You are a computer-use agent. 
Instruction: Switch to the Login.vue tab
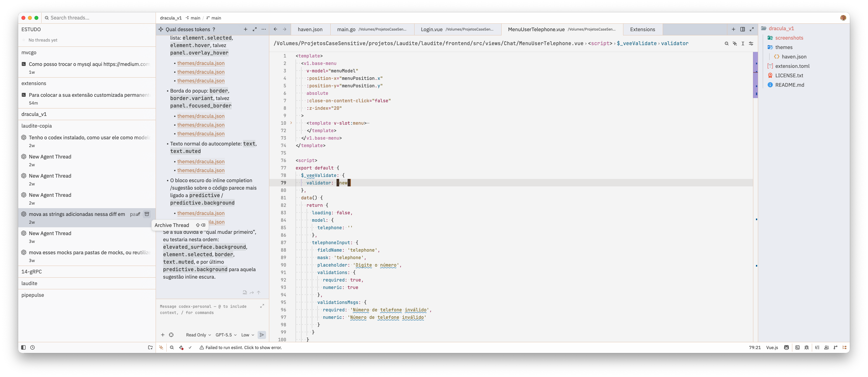[457, 29]
